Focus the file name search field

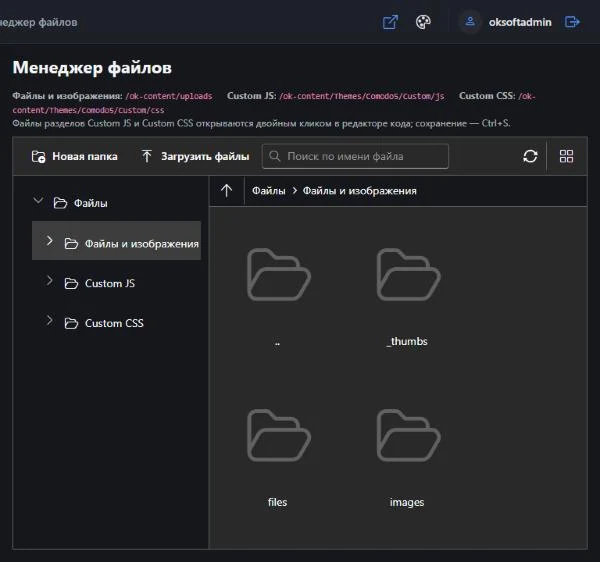(x=355, y=156)
